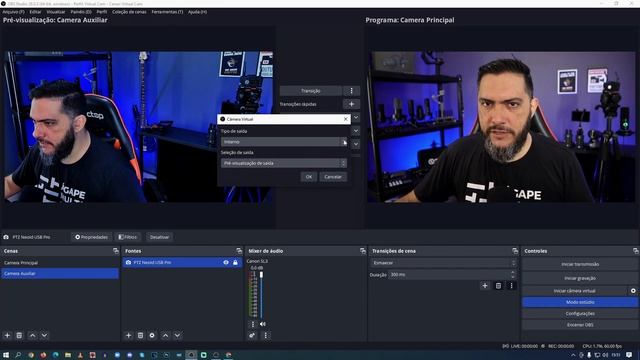Open the Editar menu
The width and height of the screenshot is (640, 360).
point(35,12)
